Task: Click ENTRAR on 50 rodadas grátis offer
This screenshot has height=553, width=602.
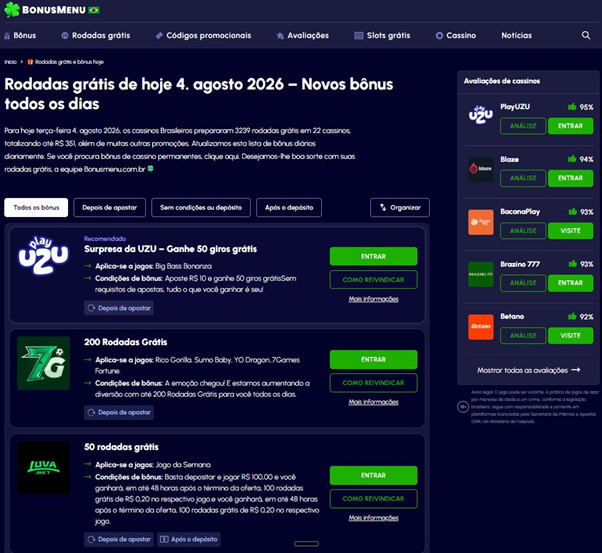Action: tap(373, 475)
